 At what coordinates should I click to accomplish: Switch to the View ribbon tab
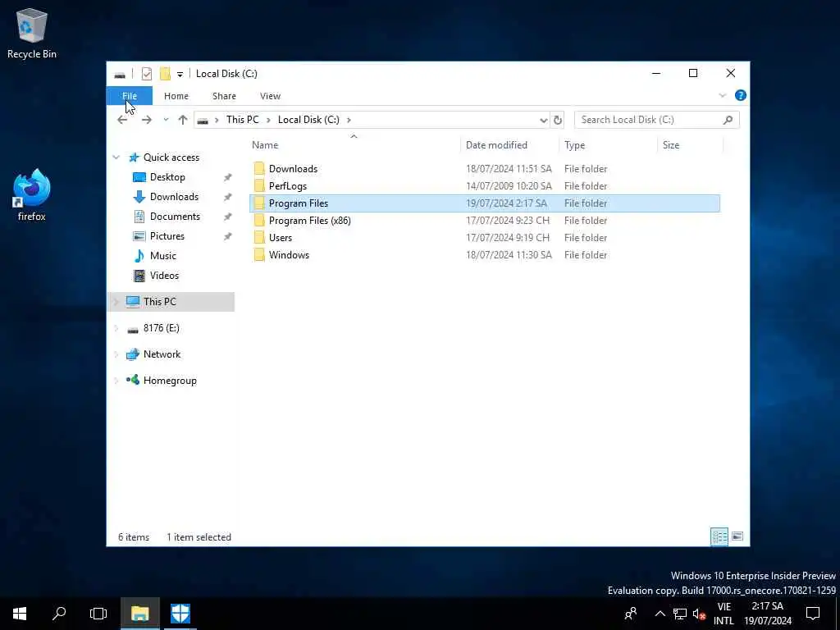coord(270,96)
